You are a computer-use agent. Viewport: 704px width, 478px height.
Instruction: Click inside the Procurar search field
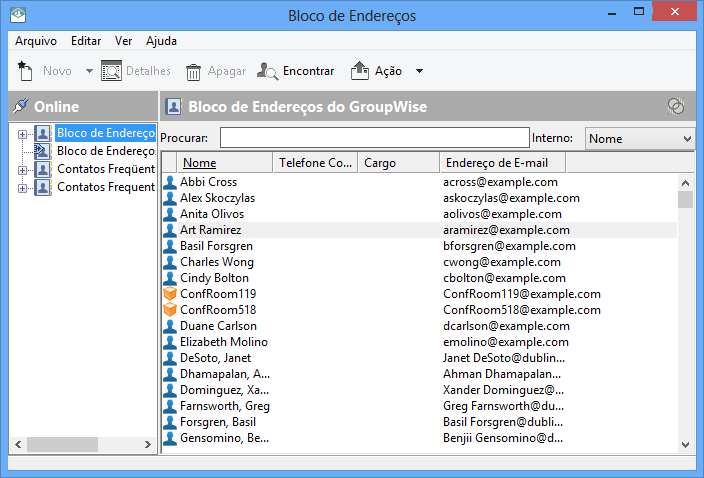coord(374,137)
